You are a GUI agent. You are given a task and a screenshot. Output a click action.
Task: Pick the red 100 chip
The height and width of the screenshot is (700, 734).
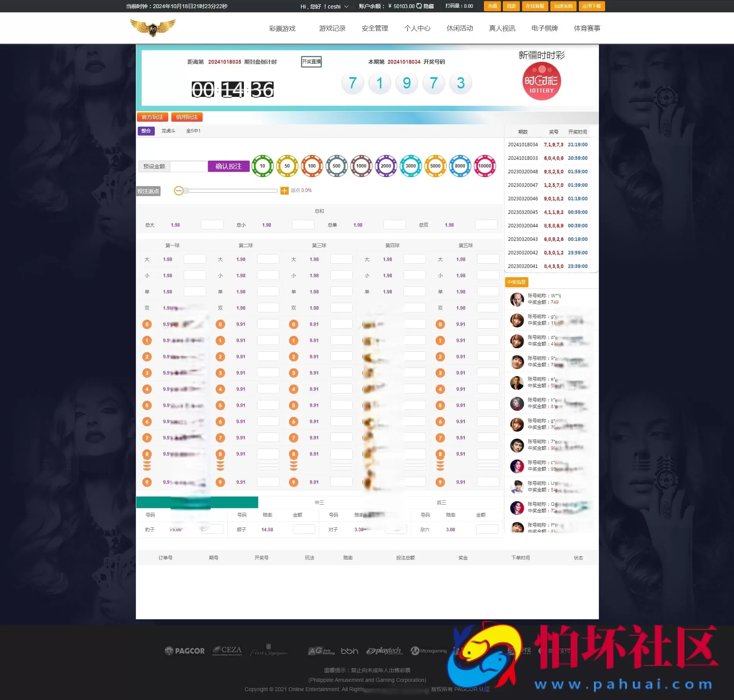click(x=312, y=166)
